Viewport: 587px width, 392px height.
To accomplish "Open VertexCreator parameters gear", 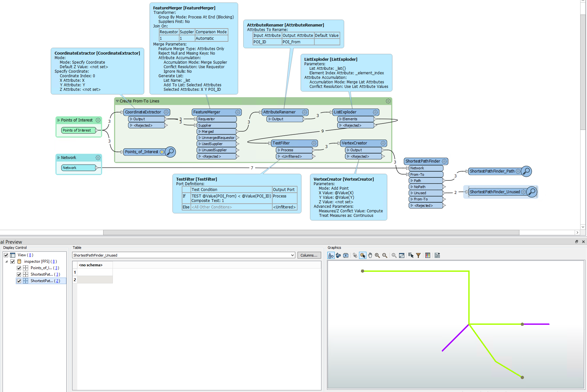I will pos(383,143).
